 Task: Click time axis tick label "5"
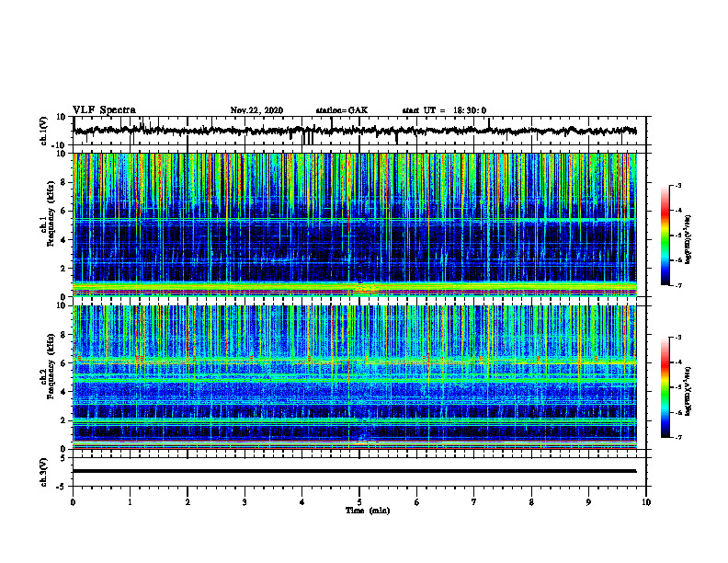tap(359, 502)
